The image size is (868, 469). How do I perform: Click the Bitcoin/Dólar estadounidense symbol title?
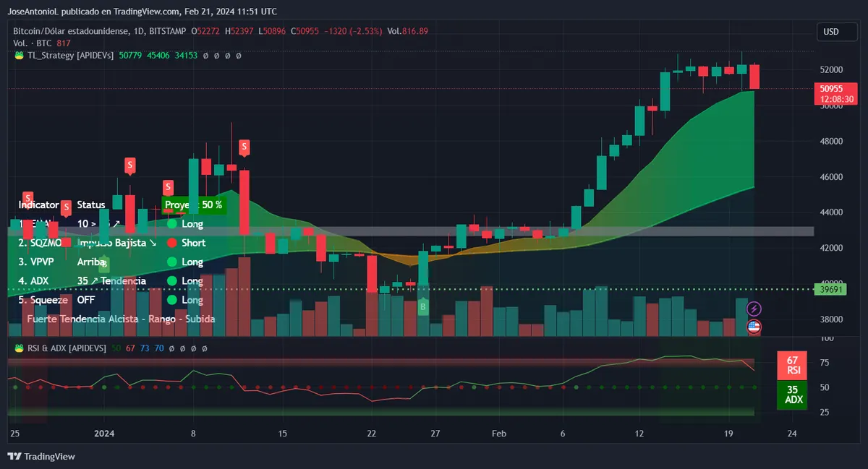pyautogui.click(x=72, y=31)
